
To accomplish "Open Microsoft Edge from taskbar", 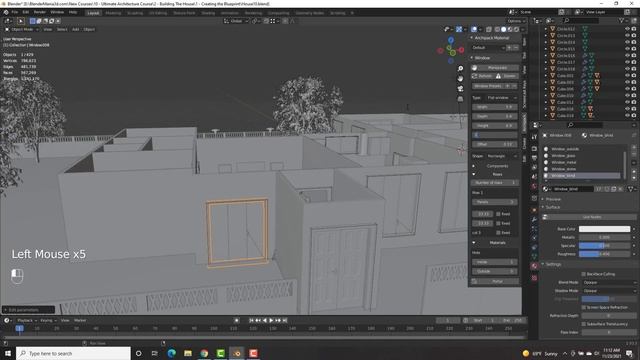I will 171,353.
